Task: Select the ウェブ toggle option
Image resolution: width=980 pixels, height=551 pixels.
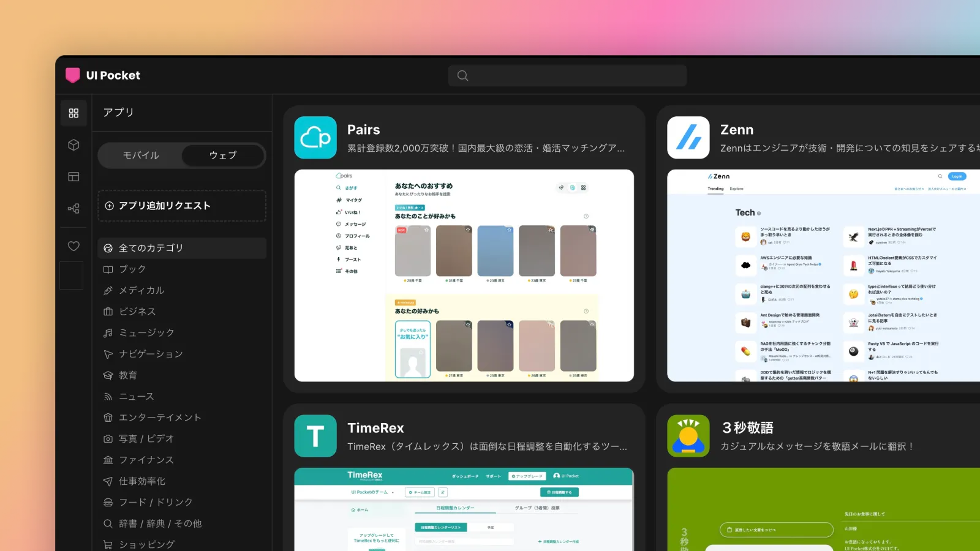Action: 223,156
